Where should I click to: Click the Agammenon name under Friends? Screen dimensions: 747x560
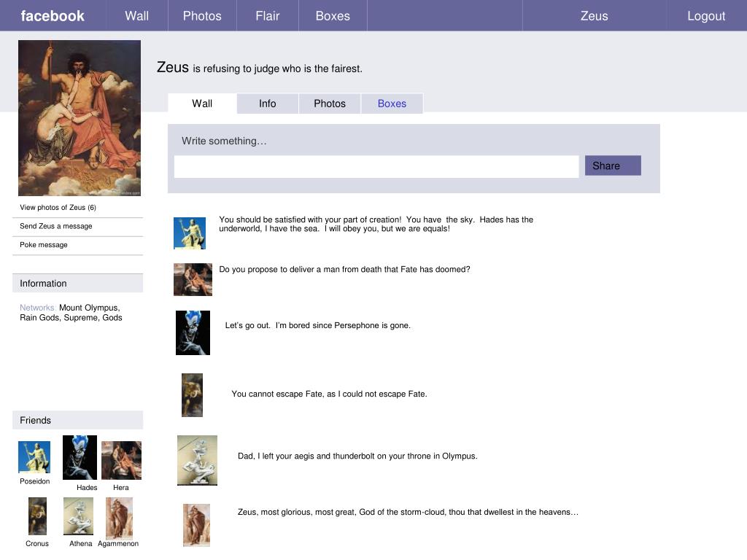pyautogui.click(x=118, y=543)
